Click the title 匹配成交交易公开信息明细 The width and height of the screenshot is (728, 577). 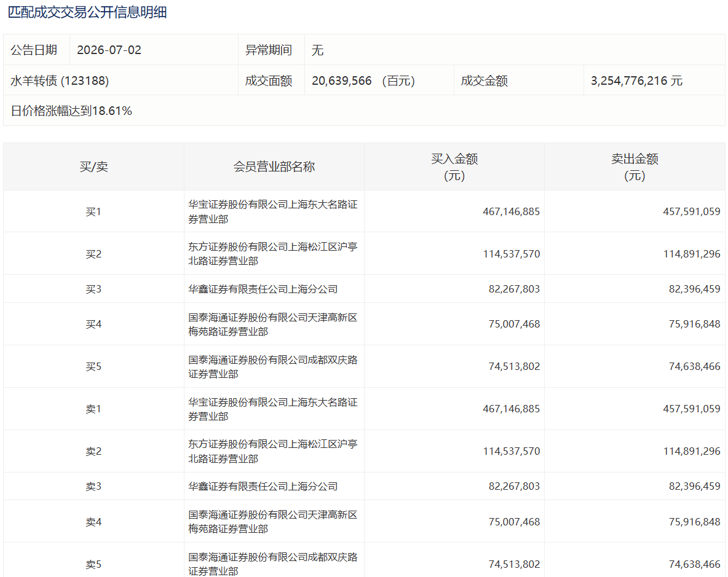(x=87, y=12)
